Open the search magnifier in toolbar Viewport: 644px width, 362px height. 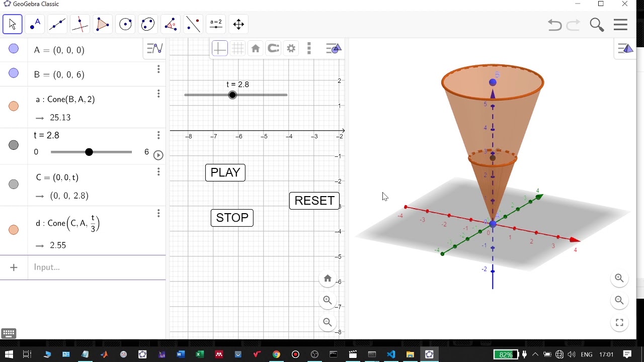(597, 25)
